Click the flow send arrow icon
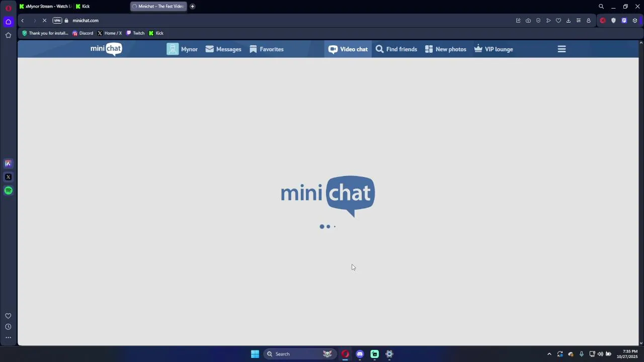Screen dimensions: 644x362 [548, 21]
